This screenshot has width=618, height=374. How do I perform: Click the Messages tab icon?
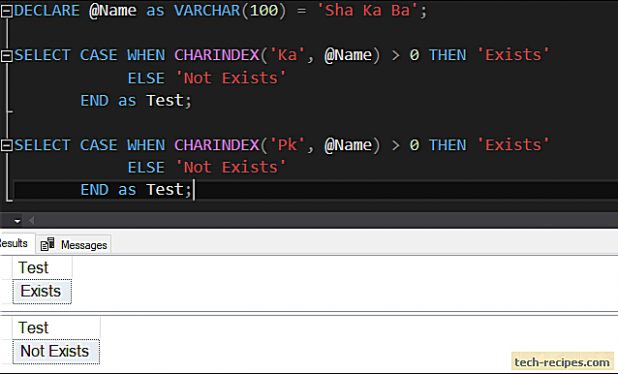pos(48,244)
